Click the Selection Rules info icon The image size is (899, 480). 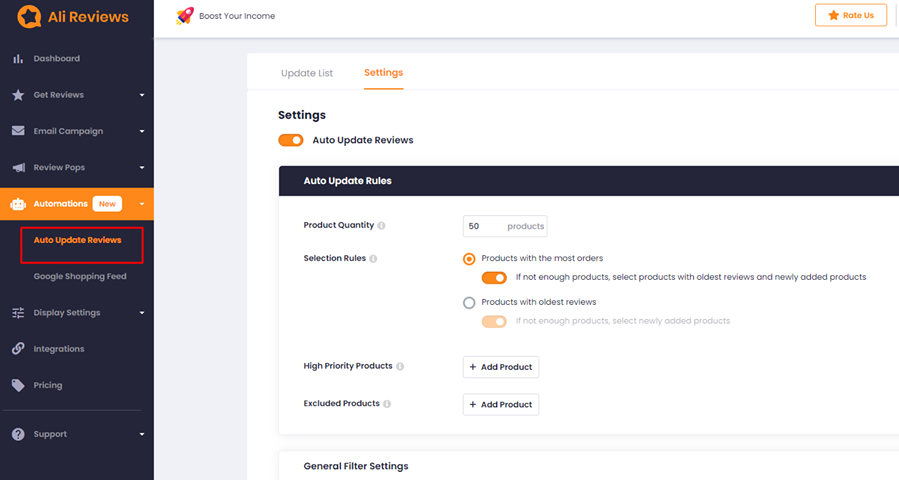click(x=373, y=259)
